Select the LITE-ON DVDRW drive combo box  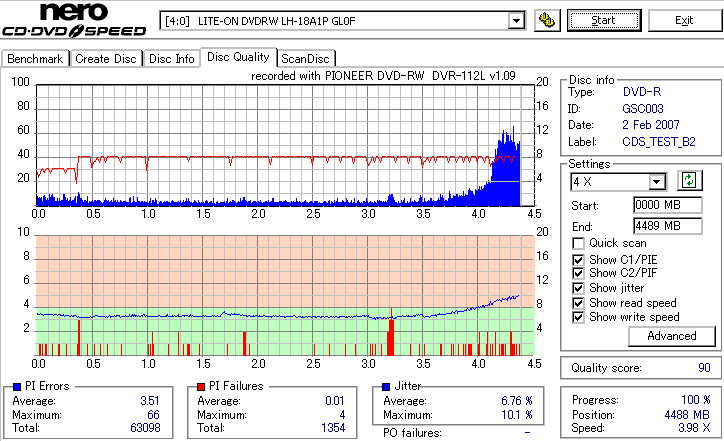(x=343, y=21)
